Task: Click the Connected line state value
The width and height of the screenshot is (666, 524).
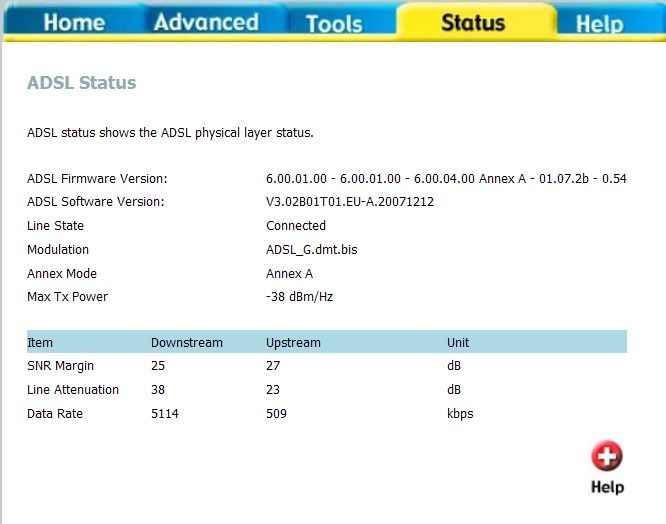Action: tap(296, 226)
